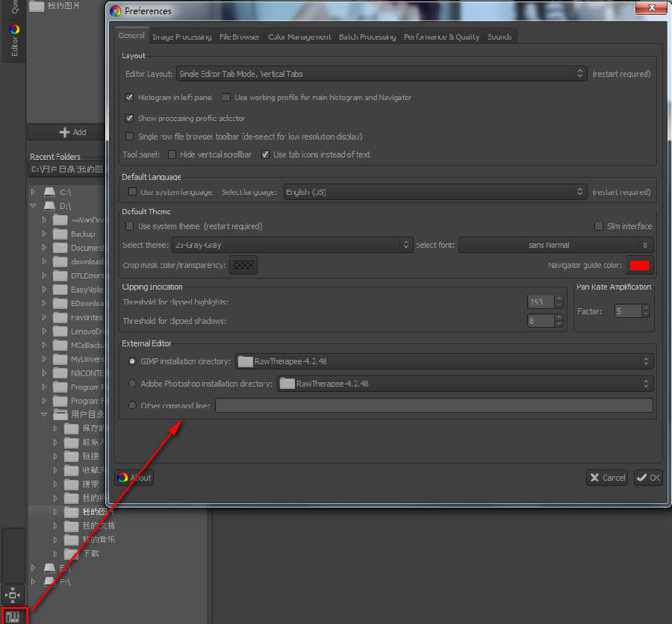
Task: Select Adobe Photoshop installation directory radio
Action: 132,384
